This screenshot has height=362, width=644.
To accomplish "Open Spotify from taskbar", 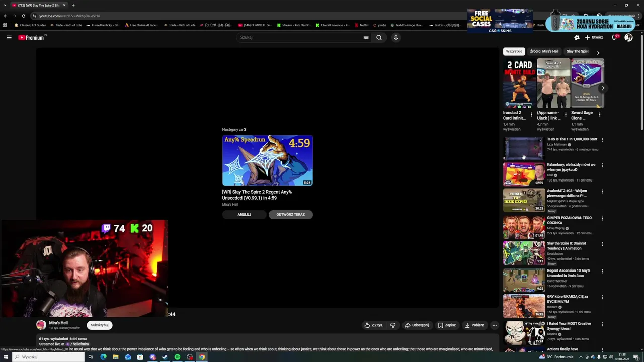I will (177, 357).
